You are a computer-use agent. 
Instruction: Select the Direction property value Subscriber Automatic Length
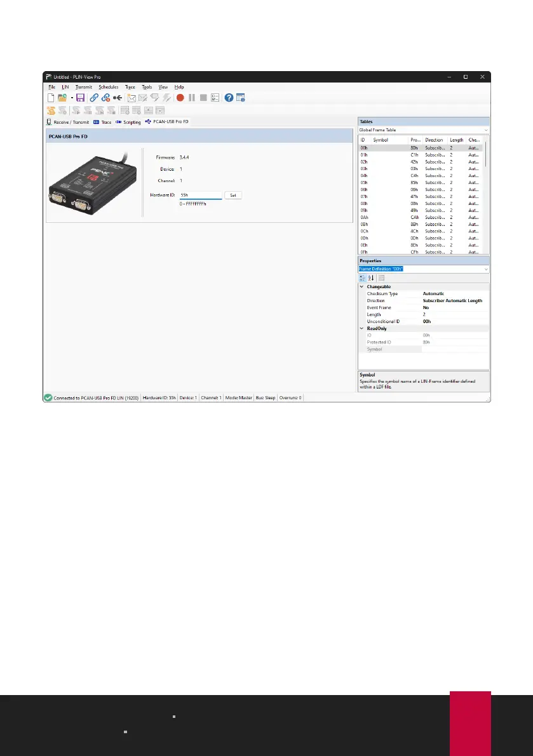pyautogui.click(x=452, y=301)
